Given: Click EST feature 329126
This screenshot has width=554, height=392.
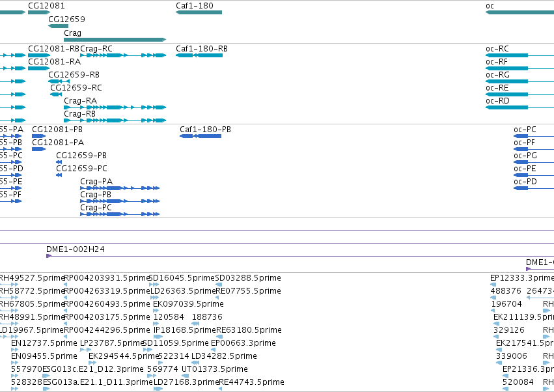Looking at the screenshot, I should pyautogui.click(x=495, y=337).
